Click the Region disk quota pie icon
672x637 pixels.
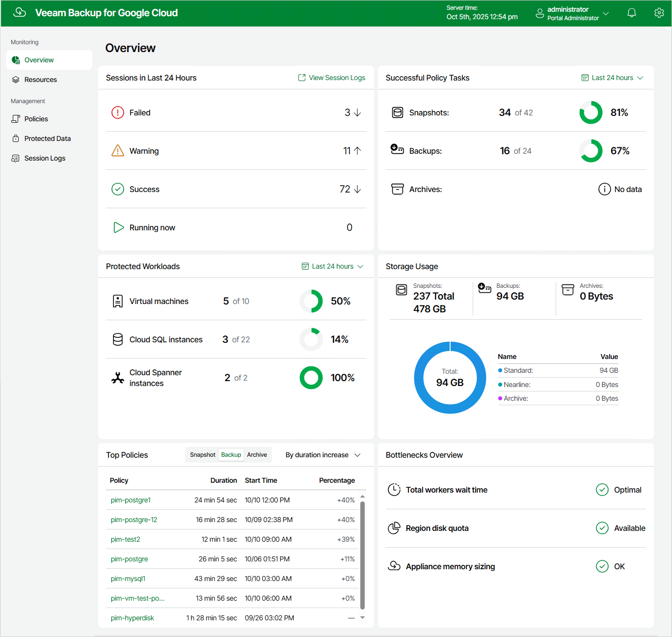[x=394, y=528]
